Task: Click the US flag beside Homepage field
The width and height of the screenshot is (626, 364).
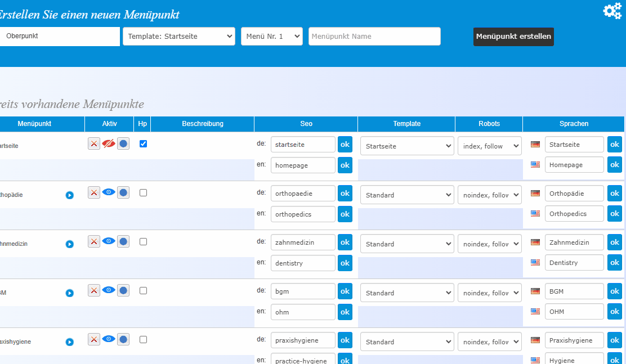Action: [535, 165]
